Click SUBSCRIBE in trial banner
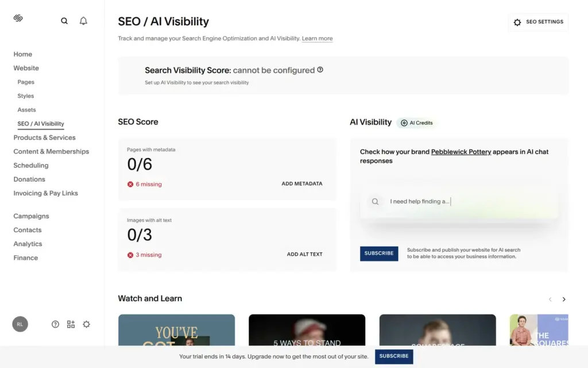The width and height of the screenshot is (588, 368). click(394, 356)
